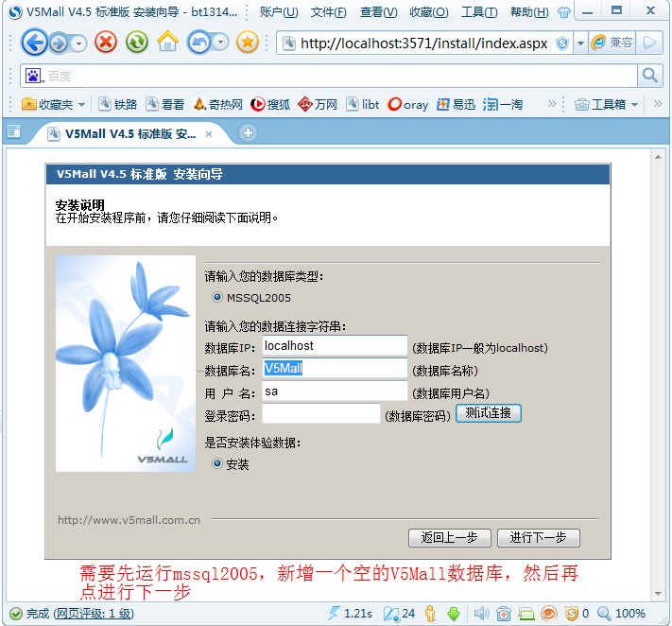The image size is (672, 626).
Task: Open the 工具箱 toolbox dropdown
Action: [x=607, y=104]
